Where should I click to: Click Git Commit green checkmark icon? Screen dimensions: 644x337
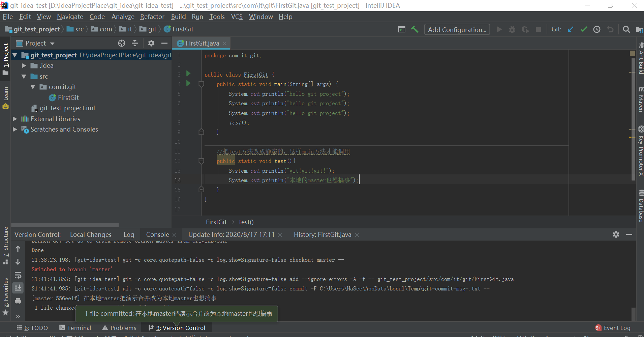point(584,29)
